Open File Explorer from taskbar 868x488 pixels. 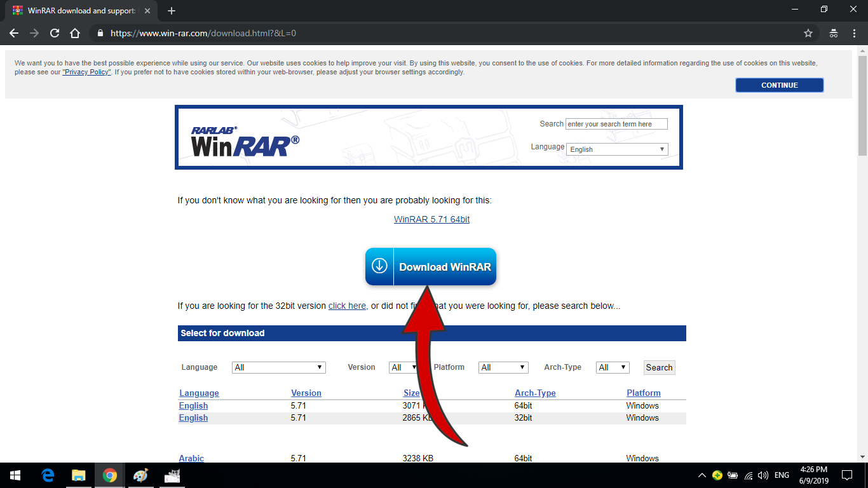(79, 475)
